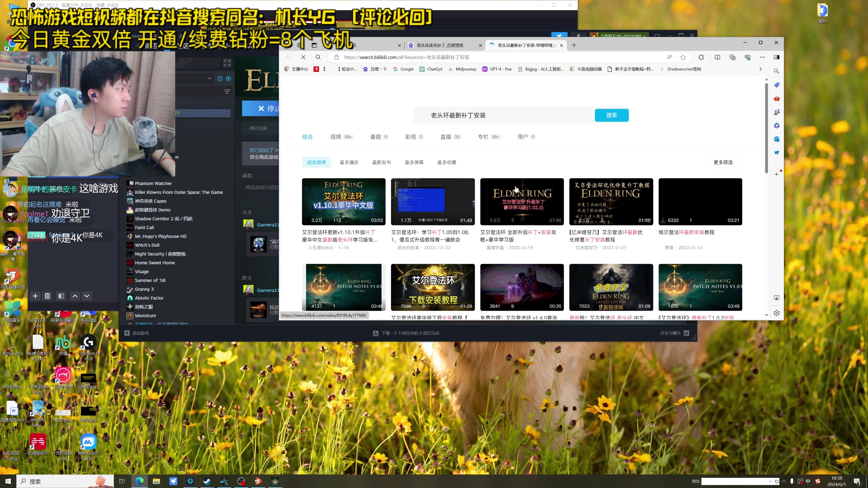
Task: Open Microsoft Edge from taskbar
Action: tap(139, 481)
